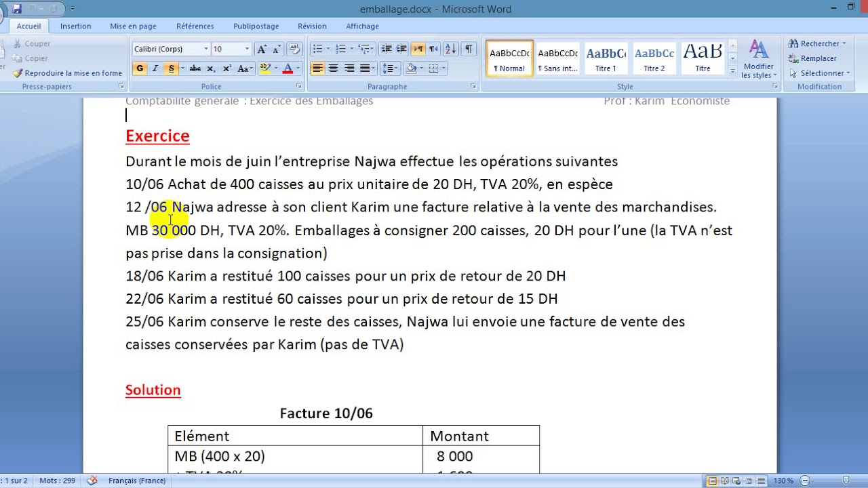Image resolution: width=868 pixels, height=488 pixels.
Task: Open Police dialog launcher
Action: [299, 86]
